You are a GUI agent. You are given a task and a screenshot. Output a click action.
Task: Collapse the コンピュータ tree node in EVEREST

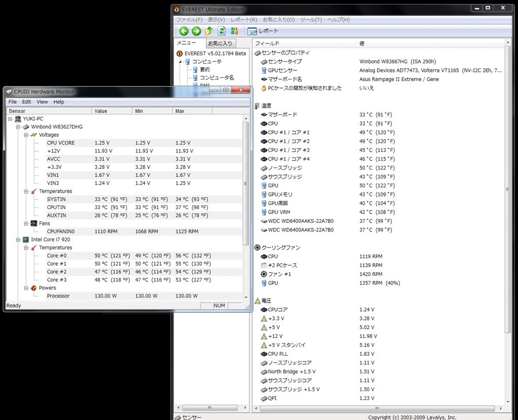(x=180, y=62)
